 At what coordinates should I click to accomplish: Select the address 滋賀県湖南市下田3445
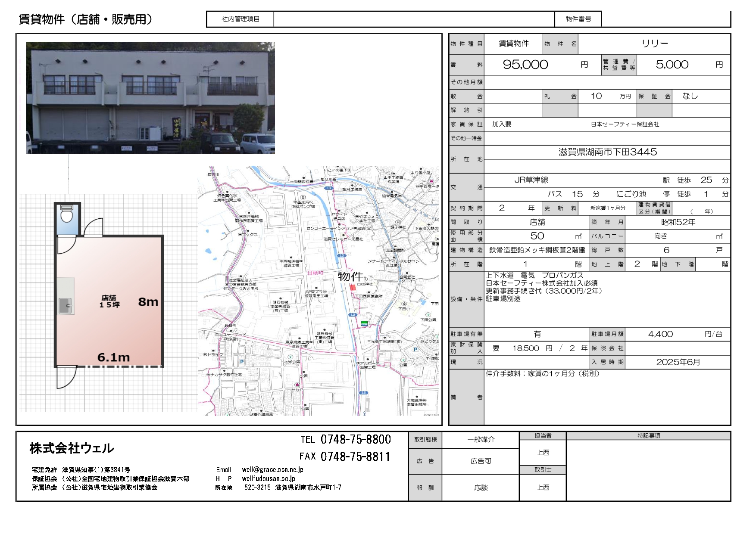point(607,152)
